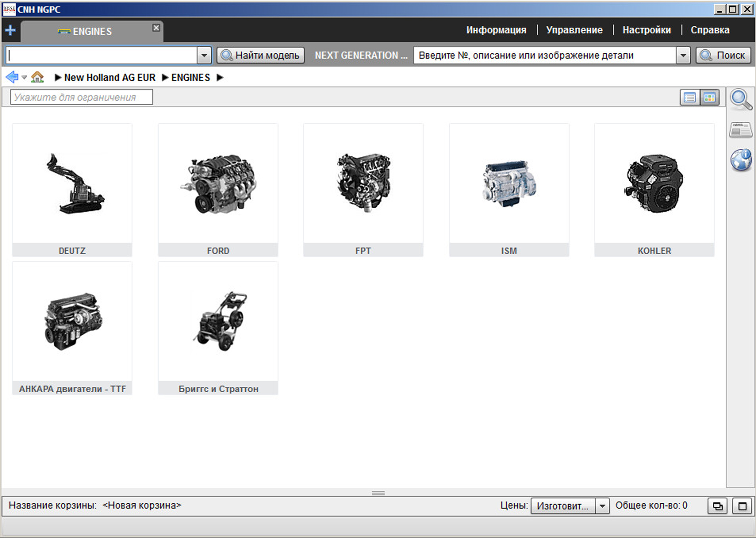Open the Справка menu
Screen dimensions: 756x538
coord(710,30)
